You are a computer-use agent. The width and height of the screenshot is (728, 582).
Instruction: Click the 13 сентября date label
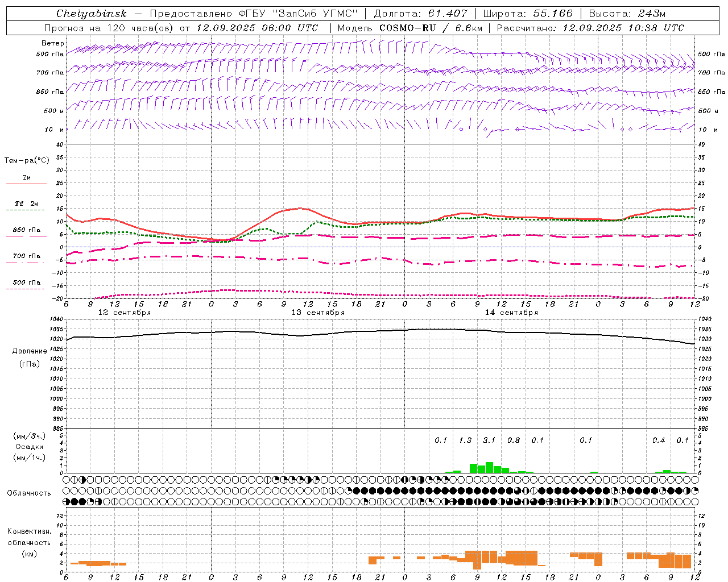pos(318,313)
